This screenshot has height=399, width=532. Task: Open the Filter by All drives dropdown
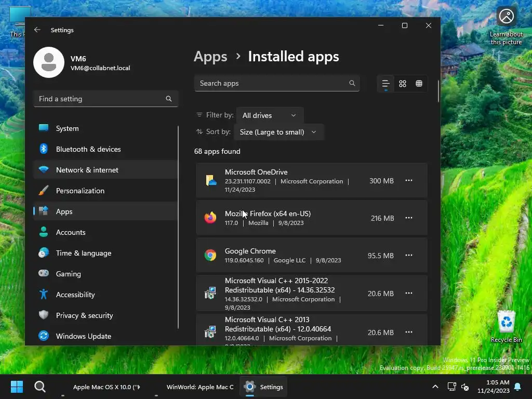click(270, 115)
